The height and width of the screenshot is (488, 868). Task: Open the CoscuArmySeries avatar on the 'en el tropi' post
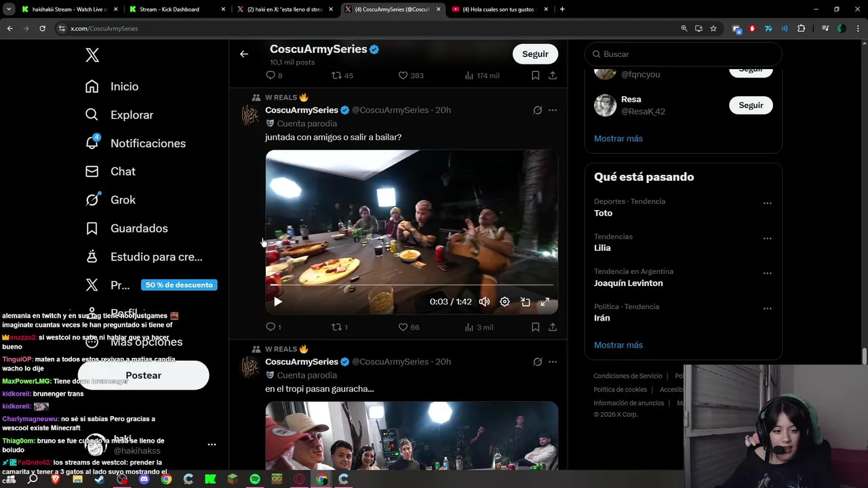tap(251, 367)
